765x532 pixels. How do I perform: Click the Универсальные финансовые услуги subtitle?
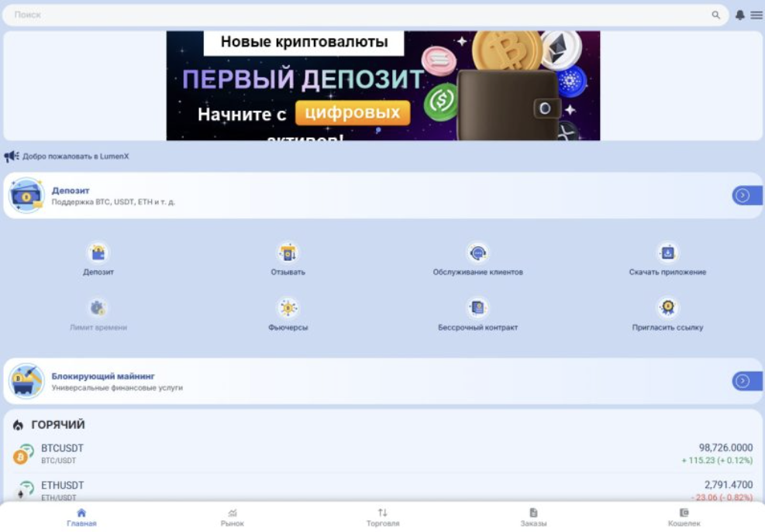[117, 388]
